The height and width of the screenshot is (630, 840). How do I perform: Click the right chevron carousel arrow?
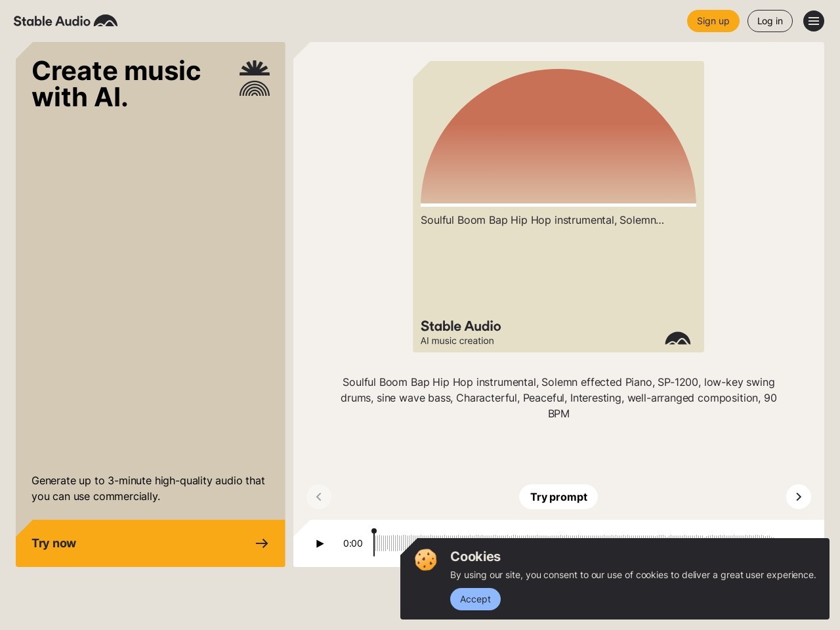tap(799, 497)
